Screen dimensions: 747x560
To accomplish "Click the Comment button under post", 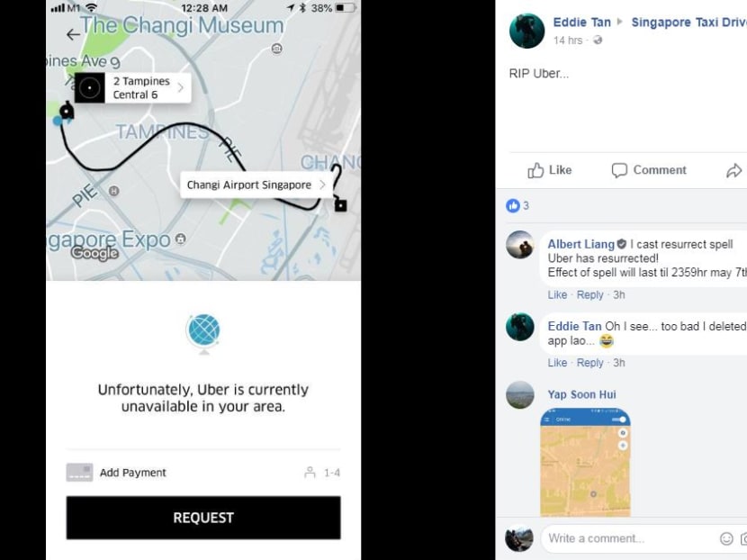I will coord(649,170).
